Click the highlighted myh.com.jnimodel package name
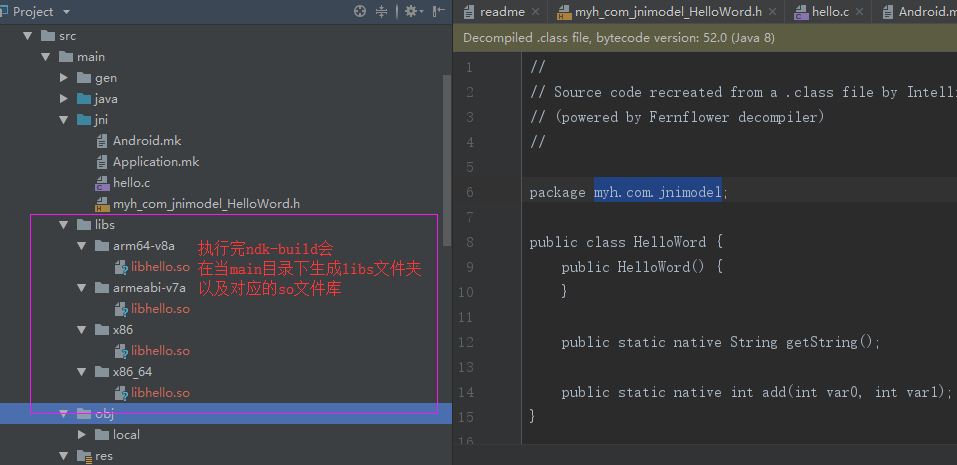This screenshot has width=957, height=465. (x=658, y=192)
